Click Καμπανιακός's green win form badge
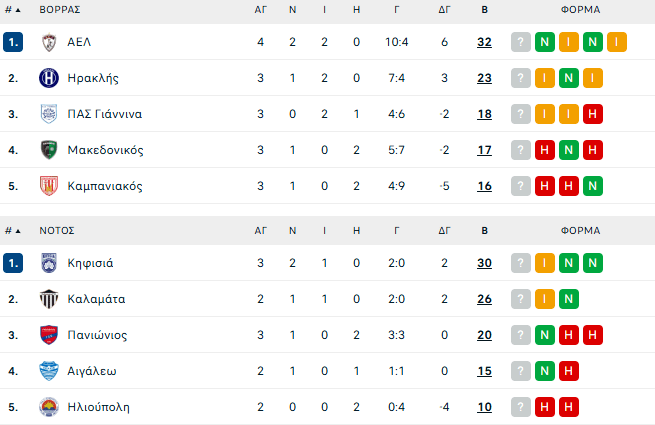Screen dimensions: 655x425 [x=593, y=186]
